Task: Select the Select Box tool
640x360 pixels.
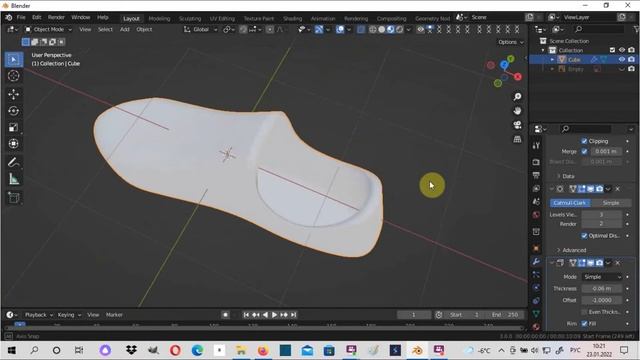Action: coord(13,60)
